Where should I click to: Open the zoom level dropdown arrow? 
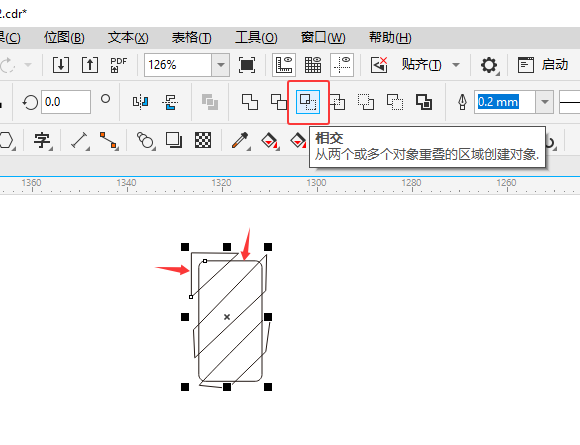coord(221,65)
